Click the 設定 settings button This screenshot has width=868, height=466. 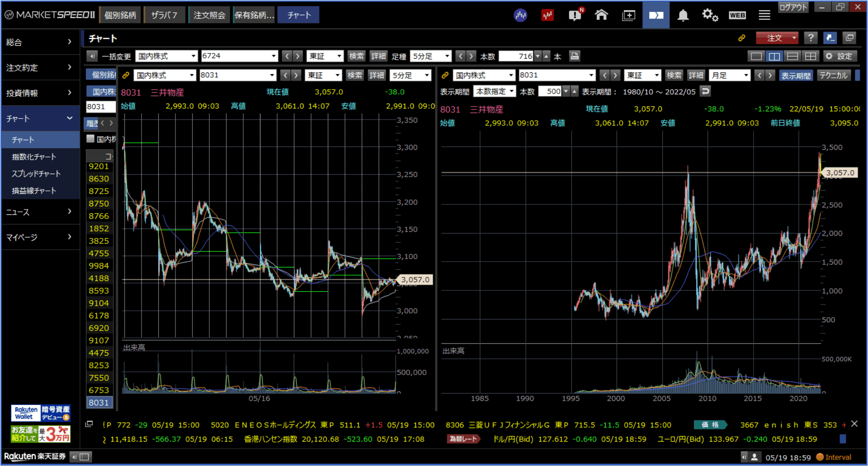pyautogui.click(x=840, y=56)
